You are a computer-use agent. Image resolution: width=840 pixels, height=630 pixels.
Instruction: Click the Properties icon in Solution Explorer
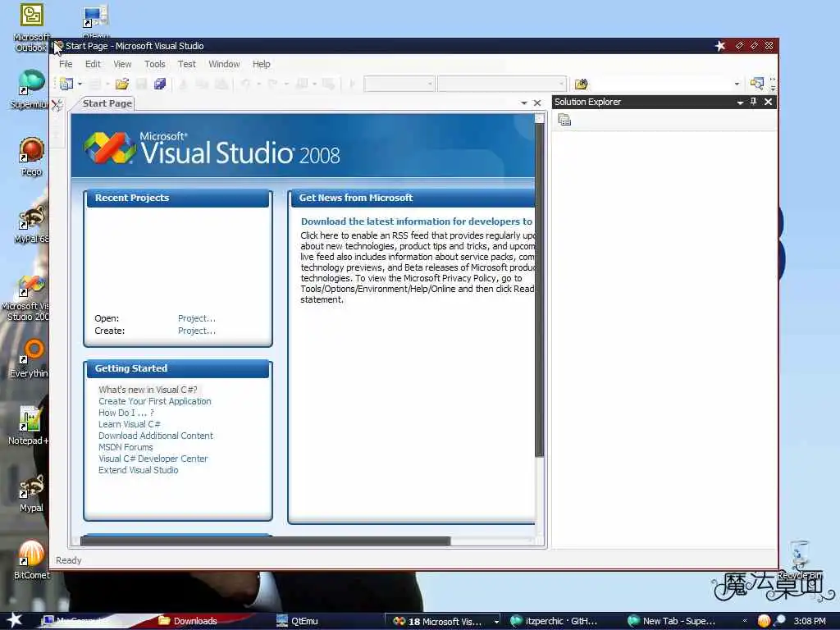click(564, 120)
